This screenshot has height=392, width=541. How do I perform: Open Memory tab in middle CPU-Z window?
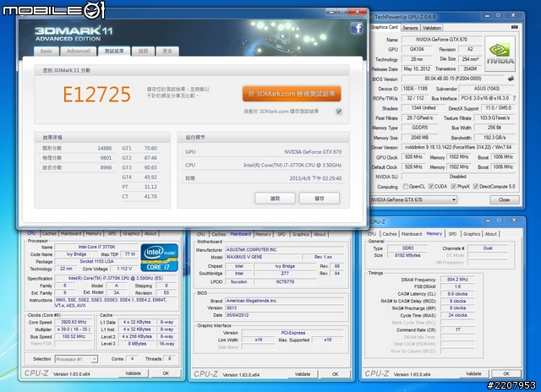click(x=263, y=235)
